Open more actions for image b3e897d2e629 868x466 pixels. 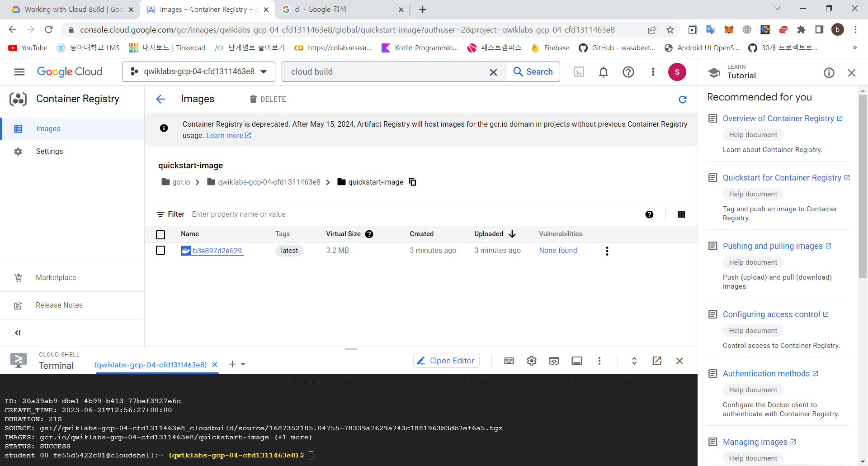click(x=607, y=251)
